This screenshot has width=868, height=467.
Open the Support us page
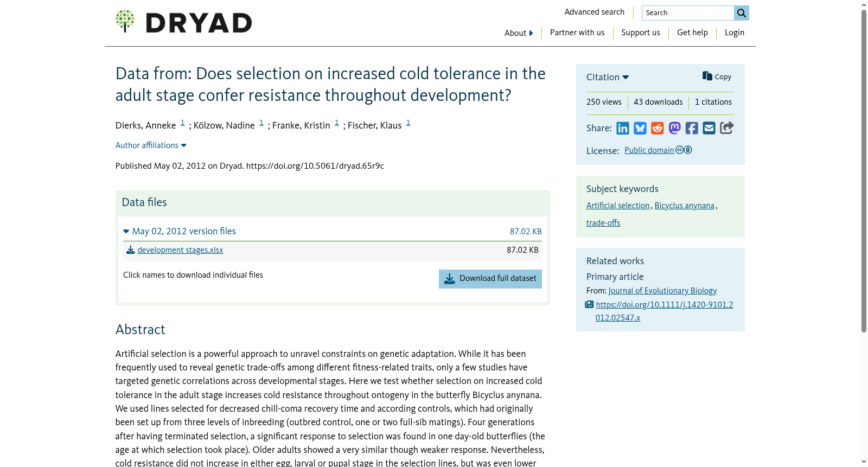click(x=641, y=33)
